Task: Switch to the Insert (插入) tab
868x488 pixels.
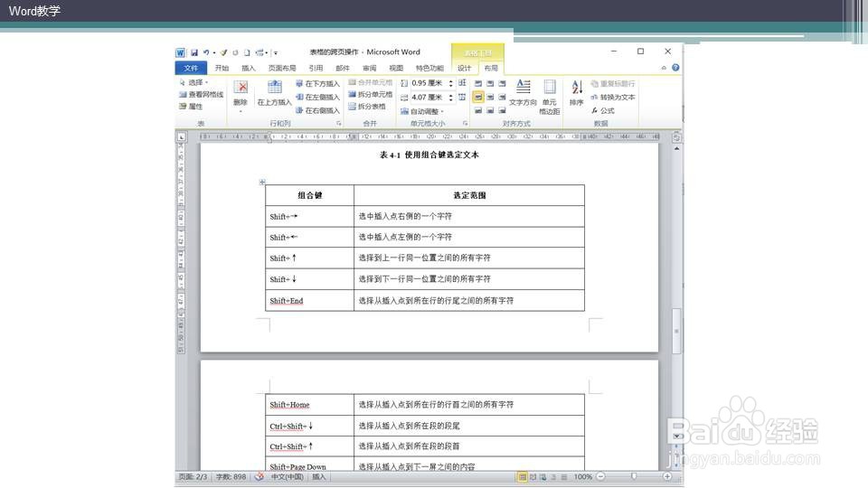Action: pyautogui.click(x=249, y=68)
